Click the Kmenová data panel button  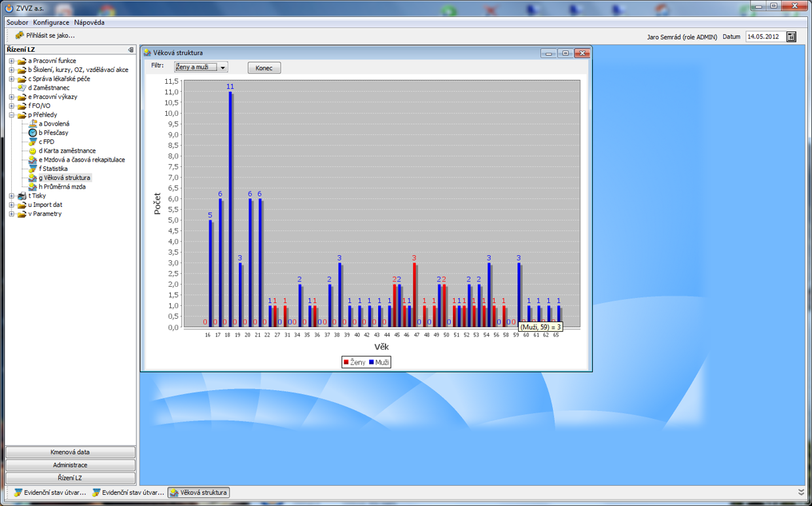coord(70,452)
